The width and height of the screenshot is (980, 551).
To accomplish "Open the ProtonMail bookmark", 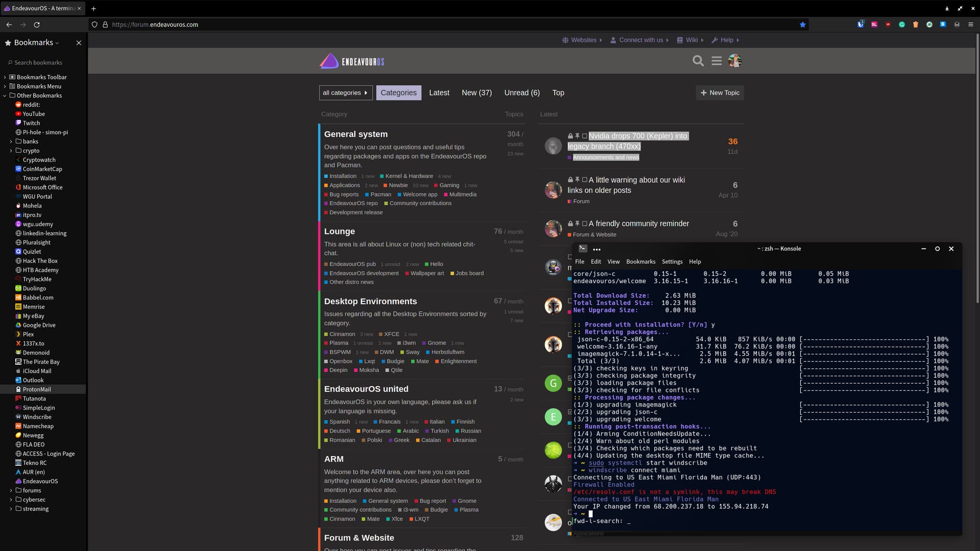I will coord(37,389).
